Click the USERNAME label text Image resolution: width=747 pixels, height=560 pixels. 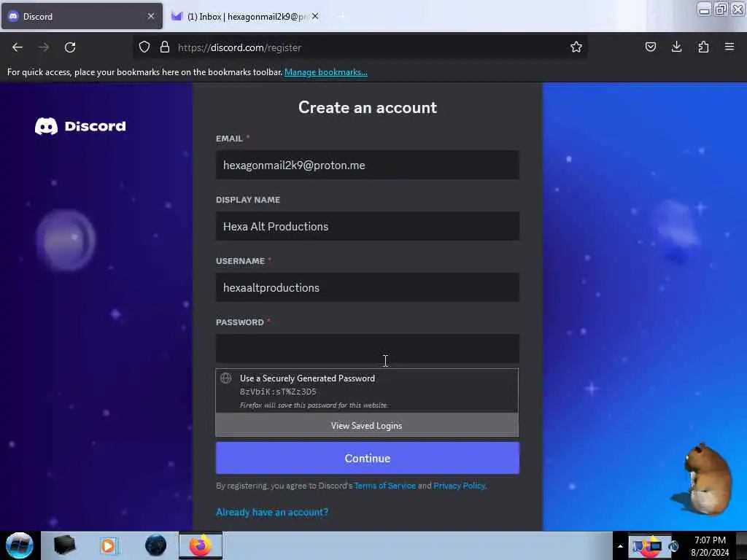240,261
